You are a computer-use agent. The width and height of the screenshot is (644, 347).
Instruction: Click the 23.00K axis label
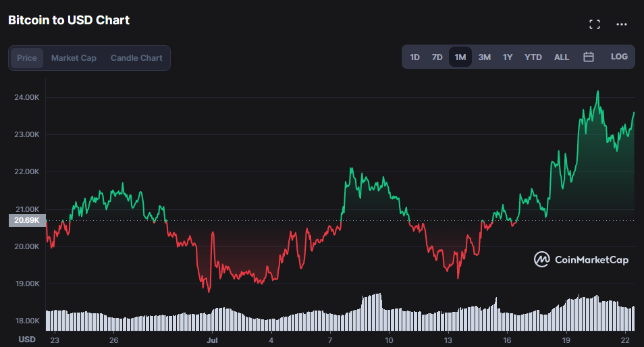click(x=27, y=135)
